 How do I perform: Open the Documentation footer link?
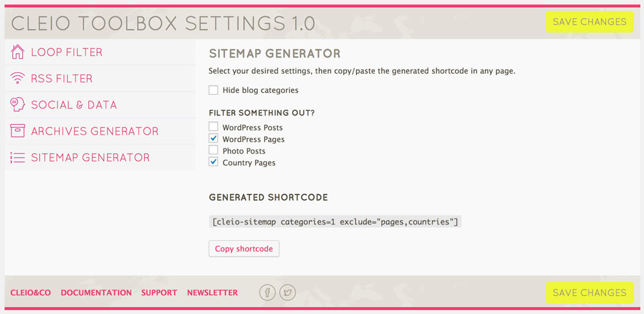[96, 293]
